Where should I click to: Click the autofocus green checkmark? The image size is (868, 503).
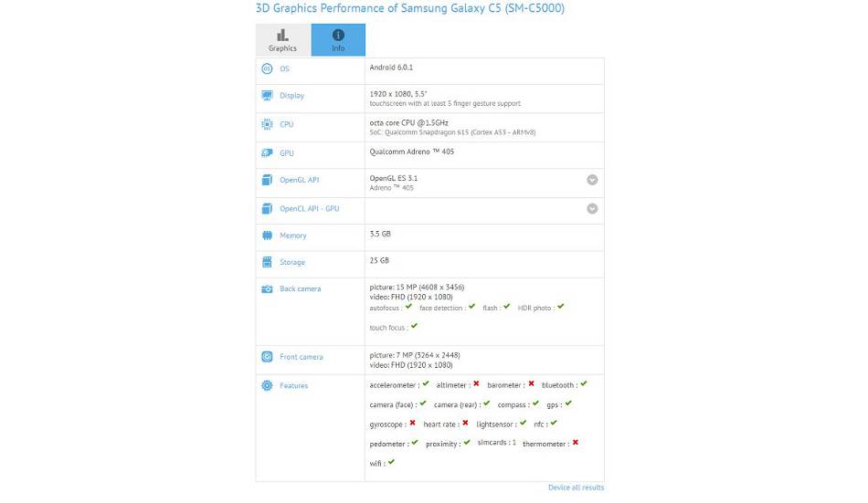pos(408,306)
